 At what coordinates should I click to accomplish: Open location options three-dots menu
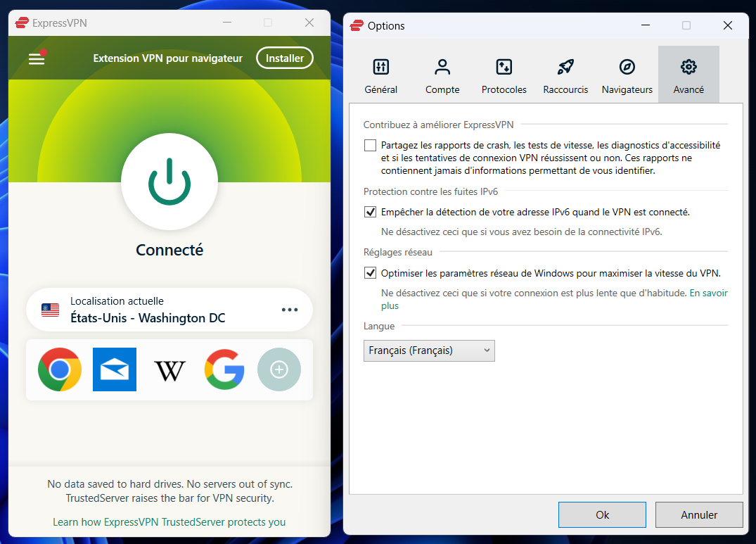290,310
